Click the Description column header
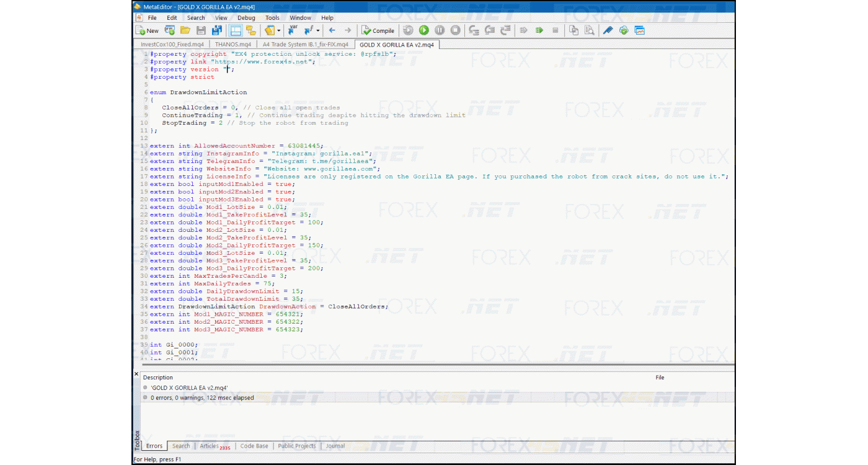The width and height of the screenshot is (868, 465). pos(158,377)
